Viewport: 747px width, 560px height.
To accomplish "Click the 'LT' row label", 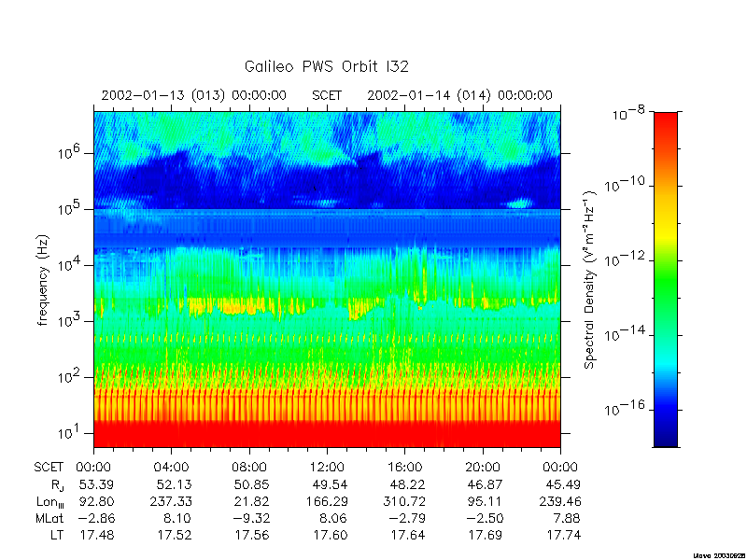I will point(57,535).
